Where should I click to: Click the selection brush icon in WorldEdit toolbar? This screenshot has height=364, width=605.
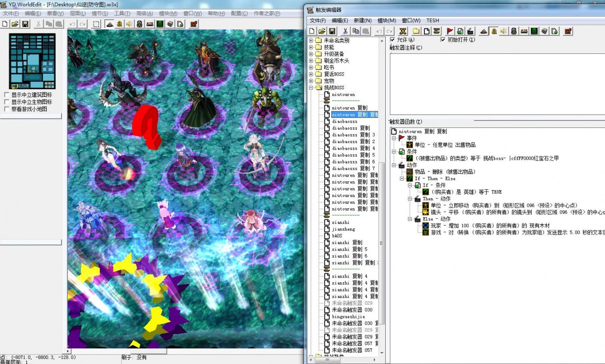click(96, 24)
